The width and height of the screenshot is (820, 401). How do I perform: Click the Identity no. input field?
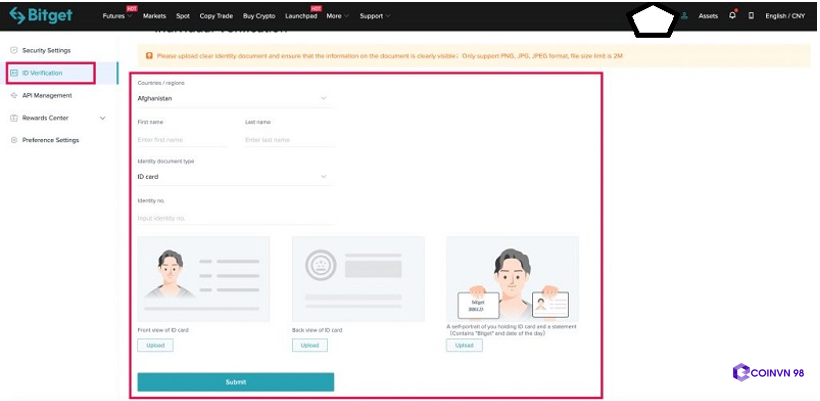coord(235,218)
